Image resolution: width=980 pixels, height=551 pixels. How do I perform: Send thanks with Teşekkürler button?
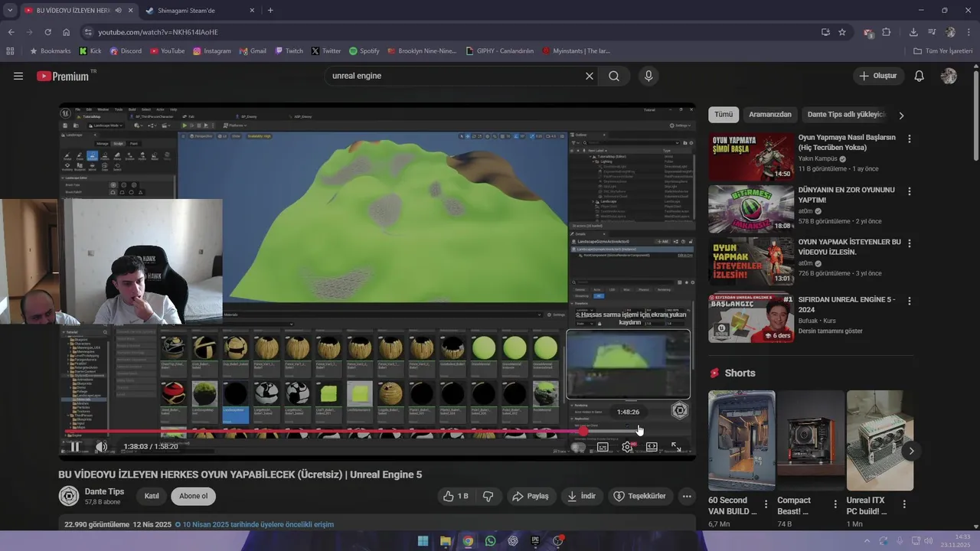tap(640, 496)
